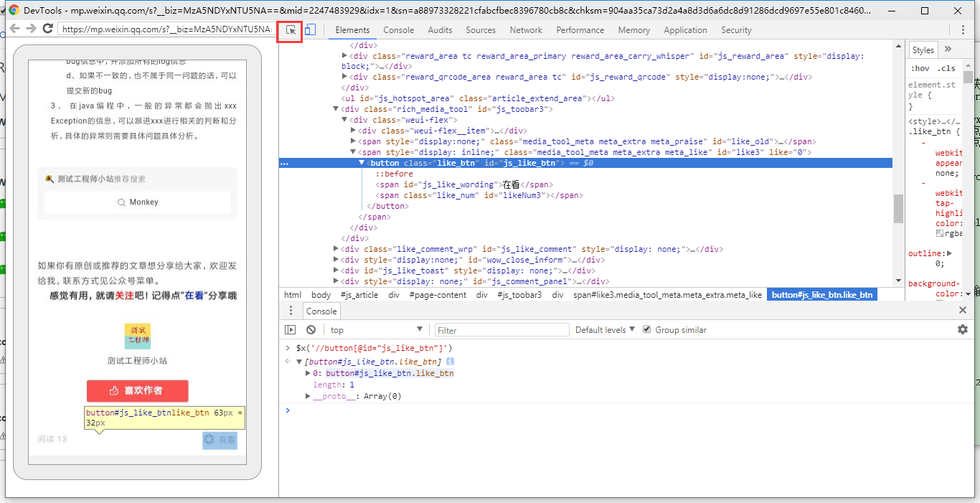
Task: Expand the __proto__ entry in console
Action: (308, 396)
